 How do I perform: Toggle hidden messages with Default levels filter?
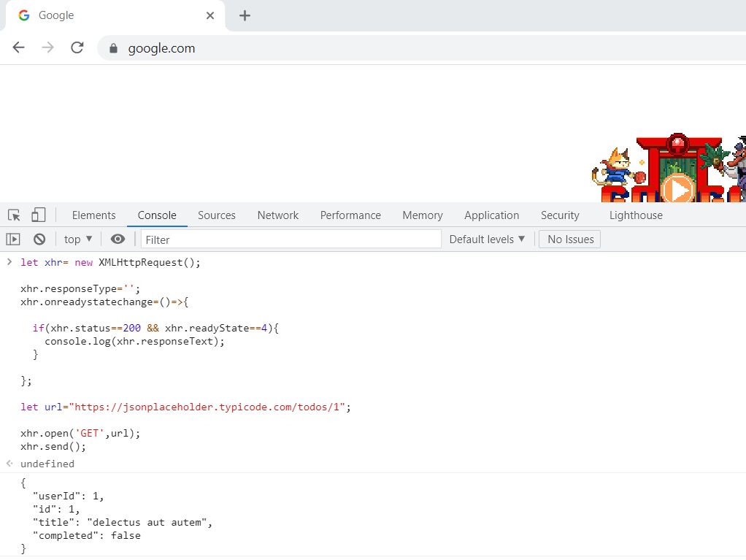487,239
